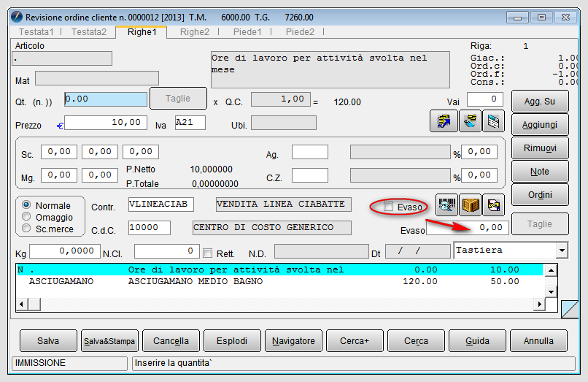Click the first Mg. field

coord(59,175)
